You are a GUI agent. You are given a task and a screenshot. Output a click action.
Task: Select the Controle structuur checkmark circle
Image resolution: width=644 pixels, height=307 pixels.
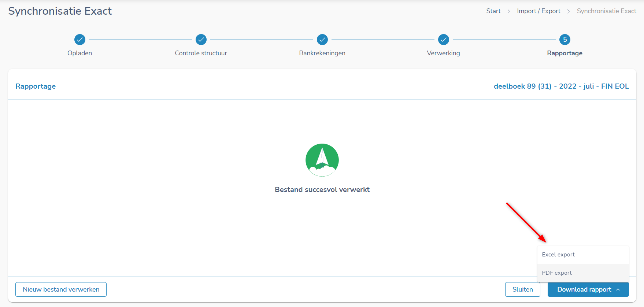click(x=201, y=40)
